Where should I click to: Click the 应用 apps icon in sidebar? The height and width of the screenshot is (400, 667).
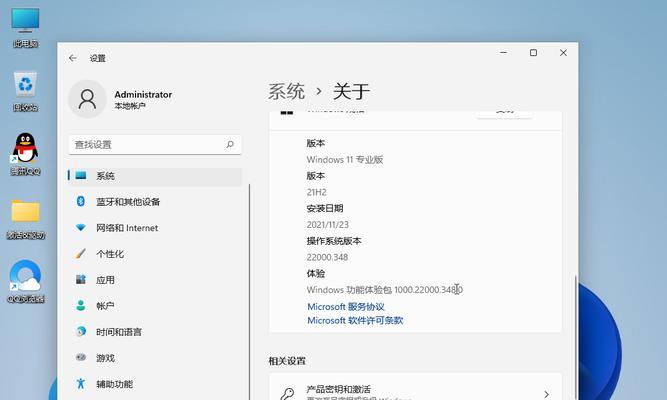(x=81, y=280)
